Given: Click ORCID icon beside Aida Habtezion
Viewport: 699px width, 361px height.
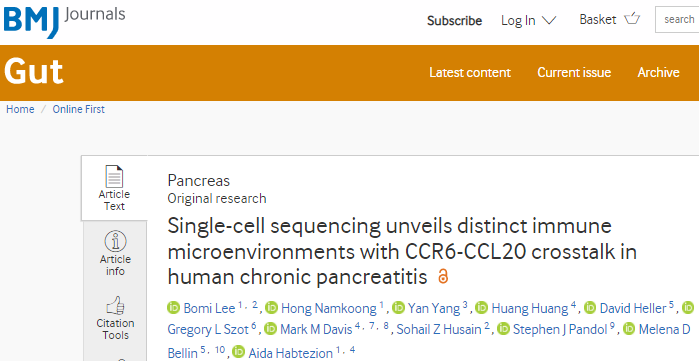Looking at the screenshot, I should [238, 352].
